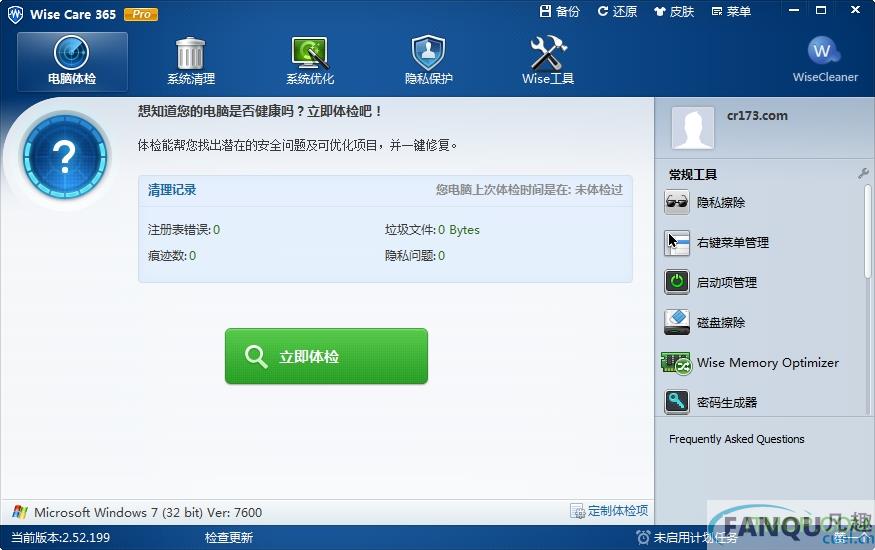Viewport: 875px width, 550px height.
Task: Open the 密码生成器 password generator icon
Action: pyautogui.click(x=677, y=402)
